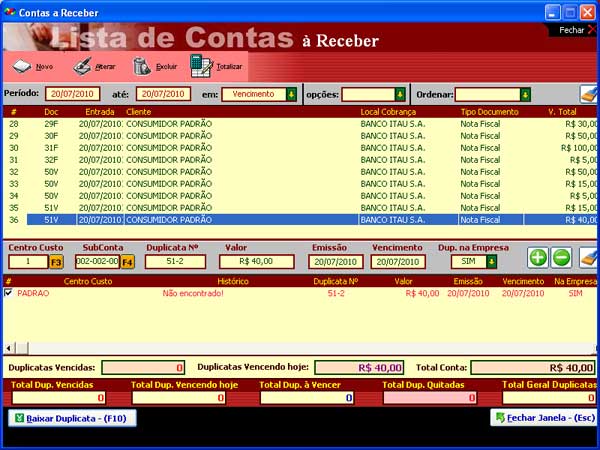Click the Alterar edit icon
The height and width of the screenshot is (450, 600).
pos(82,67)
